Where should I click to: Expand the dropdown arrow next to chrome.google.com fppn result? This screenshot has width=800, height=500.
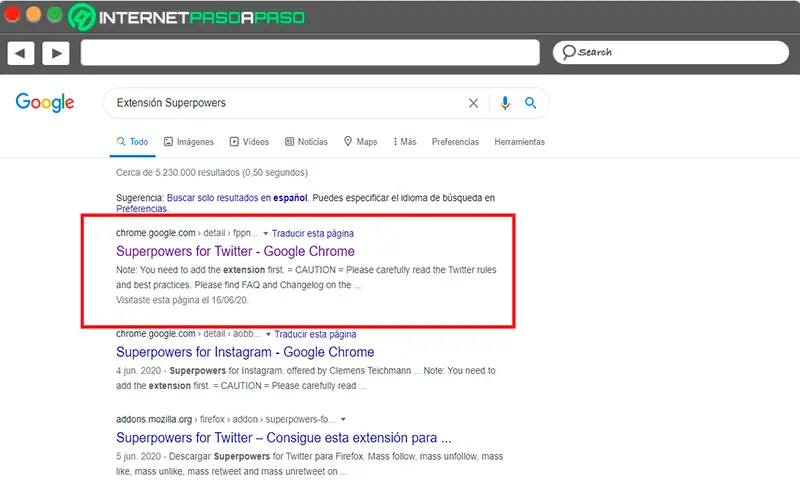265,234
